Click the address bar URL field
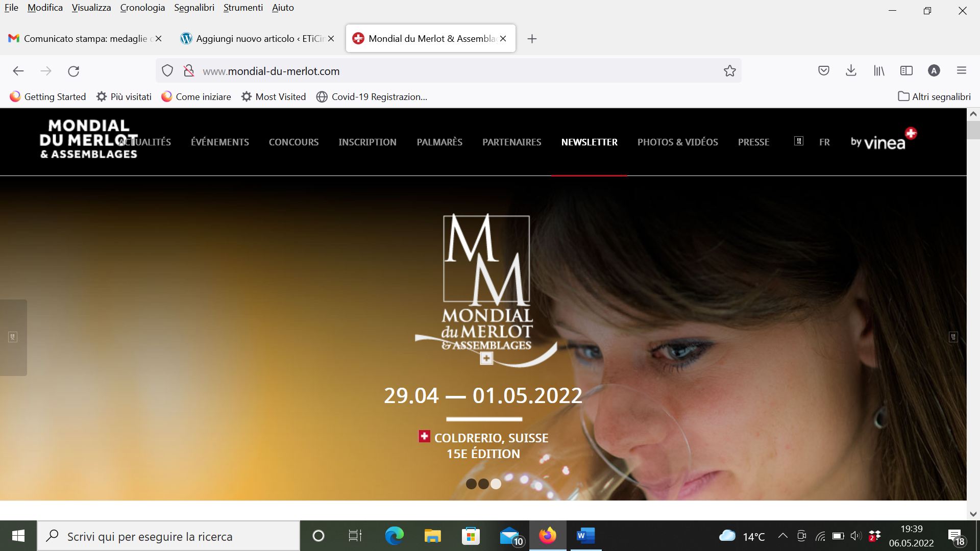The width and height of the screenshot is (980, 551). pos(448,71)
